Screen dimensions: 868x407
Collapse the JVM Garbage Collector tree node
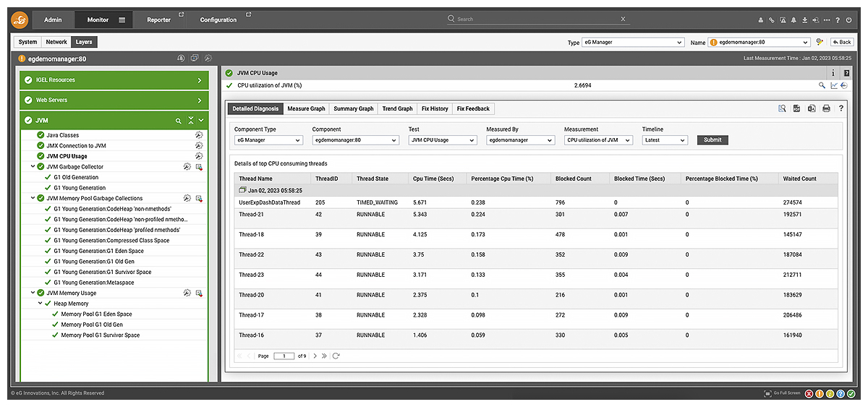(x=32, y=166)
